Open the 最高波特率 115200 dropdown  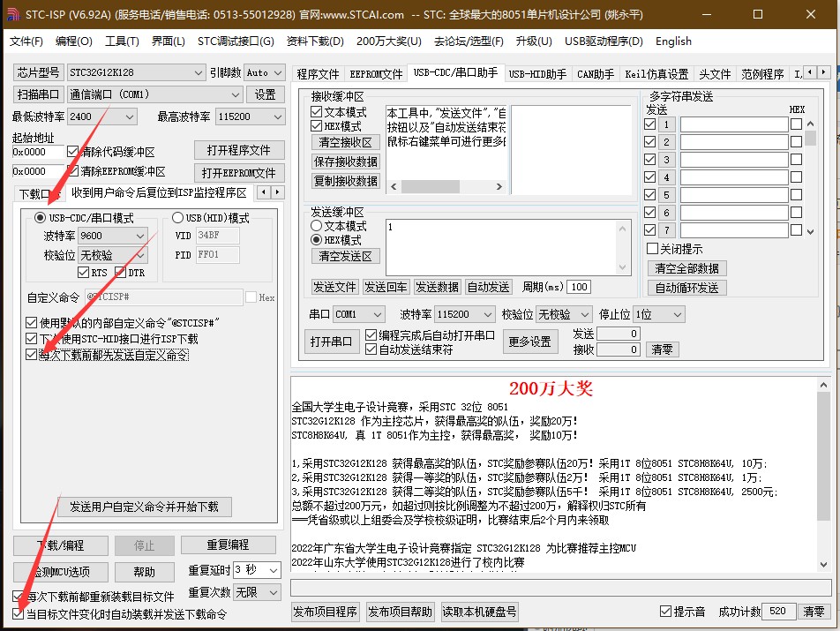[x=277, y=116]
